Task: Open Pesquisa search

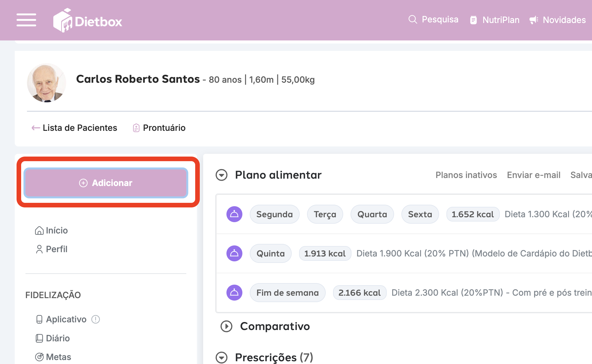Action: tap(433, 20)
